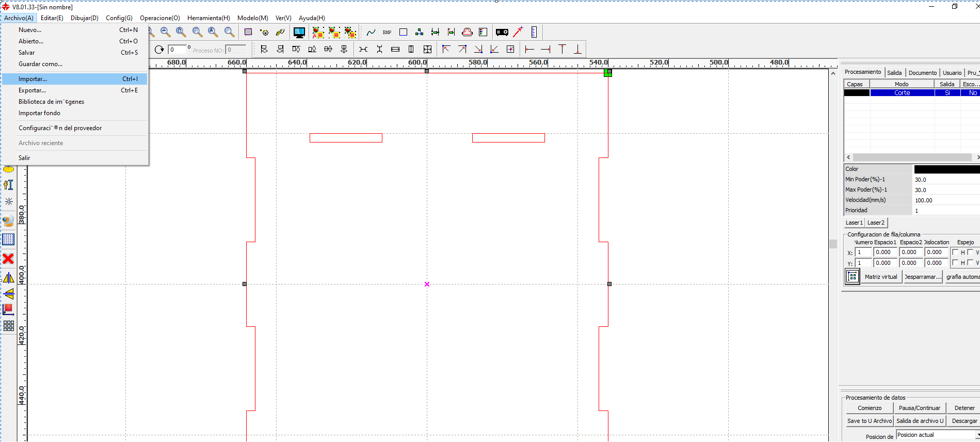Switch to the Laser2 tab

876,223
